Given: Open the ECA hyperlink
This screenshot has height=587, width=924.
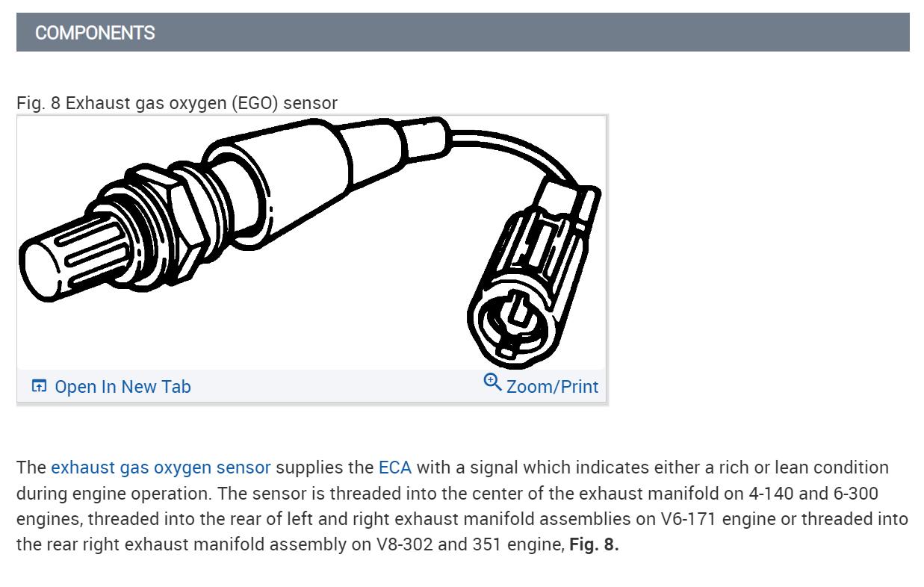Looking at the screenshot, I should tap(395, 468).
